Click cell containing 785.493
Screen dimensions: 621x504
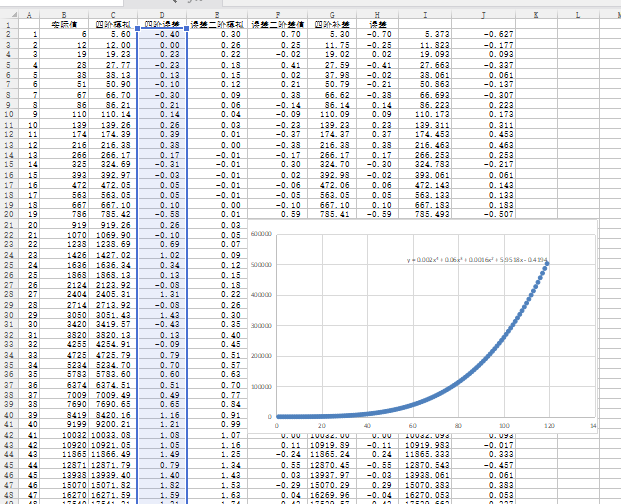point(425,214)
